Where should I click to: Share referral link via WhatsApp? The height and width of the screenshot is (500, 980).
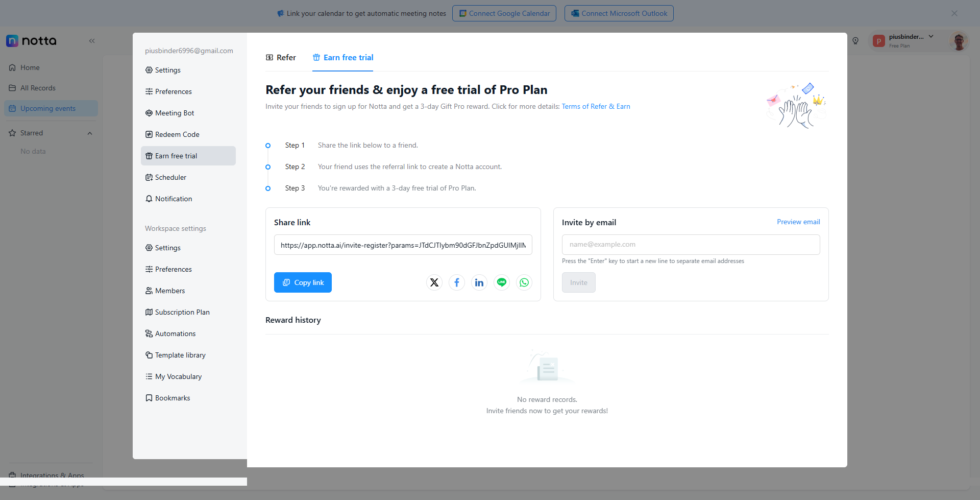click(524, 282)
